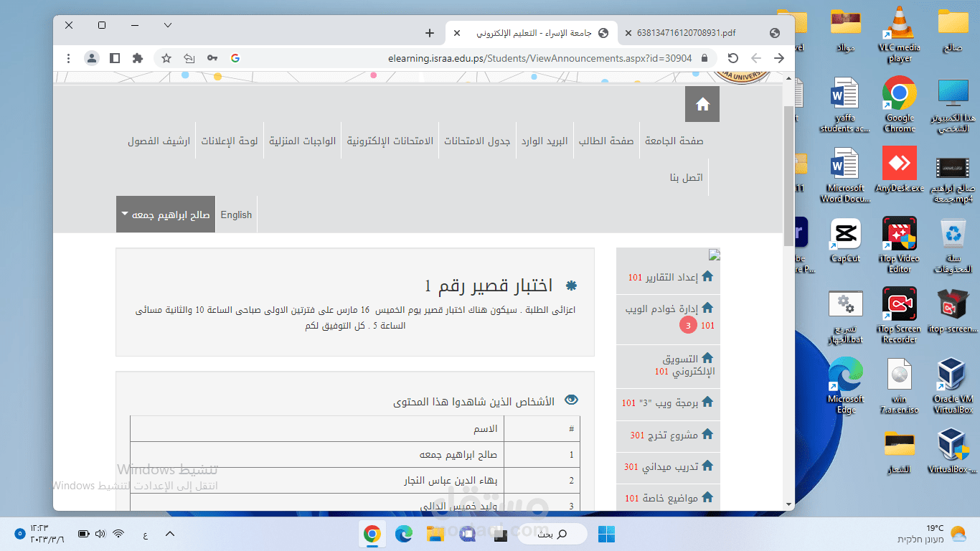Open the Recycle Bin سلة المحذوفات icon
The image size is (980, 551).
point(953,246)
